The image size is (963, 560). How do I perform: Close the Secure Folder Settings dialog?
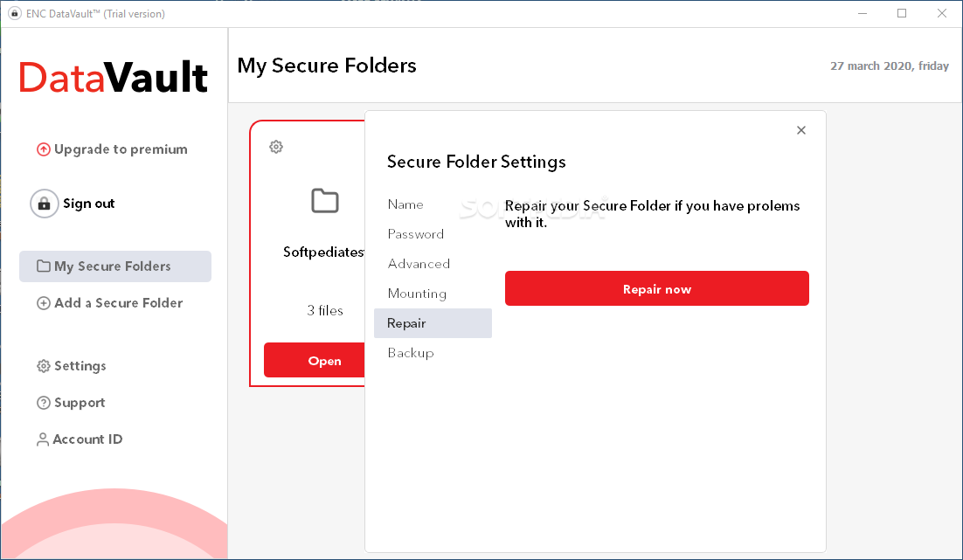[x=800, y=130]
